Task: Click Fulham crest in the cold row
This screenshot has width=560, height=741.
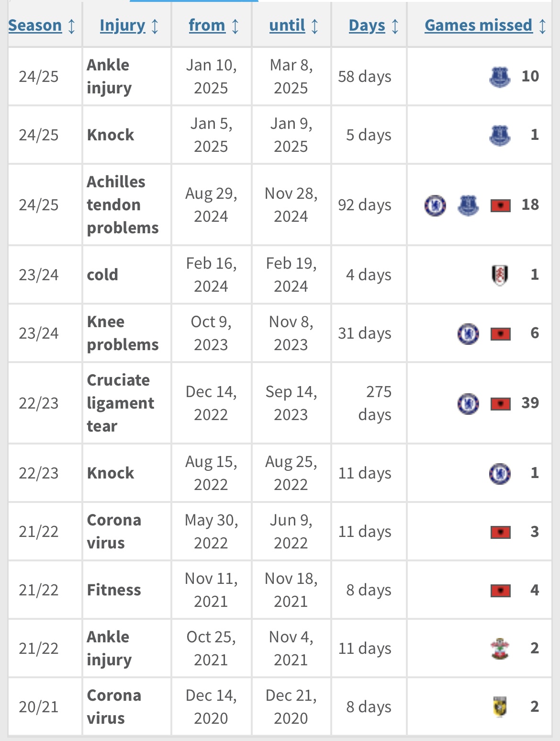Action: tap(500, 275)
